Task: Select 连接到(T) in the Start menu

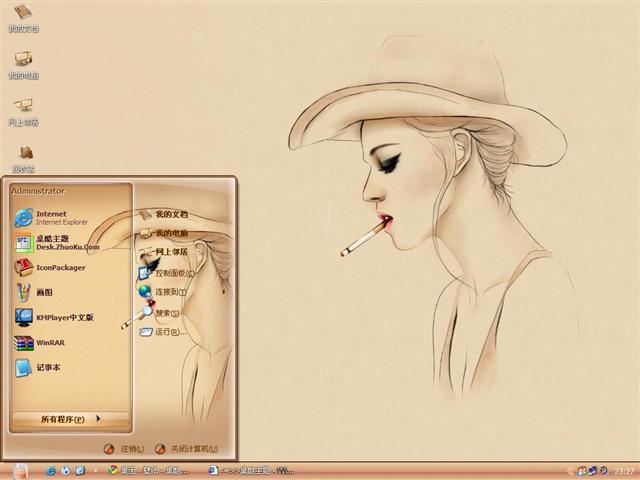Action: point(162,292)
